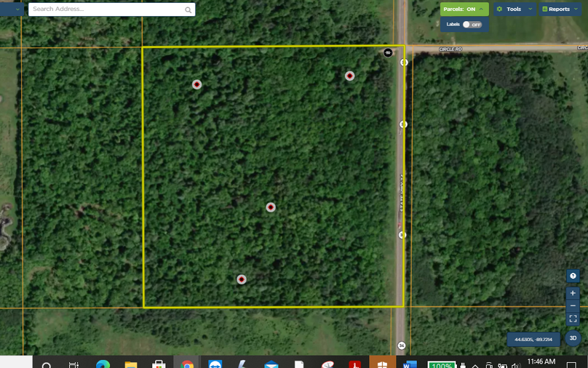Open Microsoft Word from the taskbar
Screen dimensions: 588x368
click(408, 364)
